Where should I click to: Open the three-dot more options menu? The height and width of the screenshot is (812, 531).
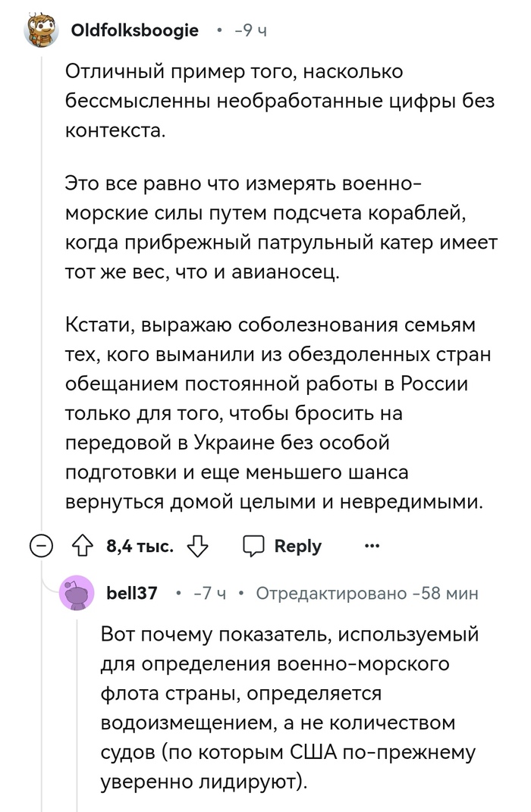372,545
